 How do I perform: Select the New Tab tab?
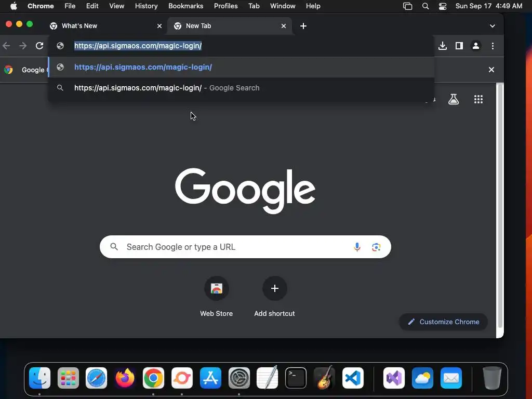click(229, 26)
